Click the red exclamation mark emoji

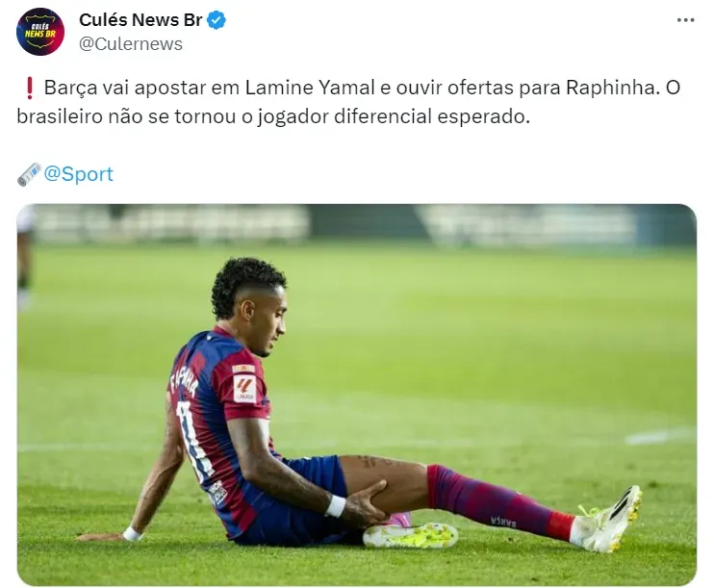(x=30, y=88)
